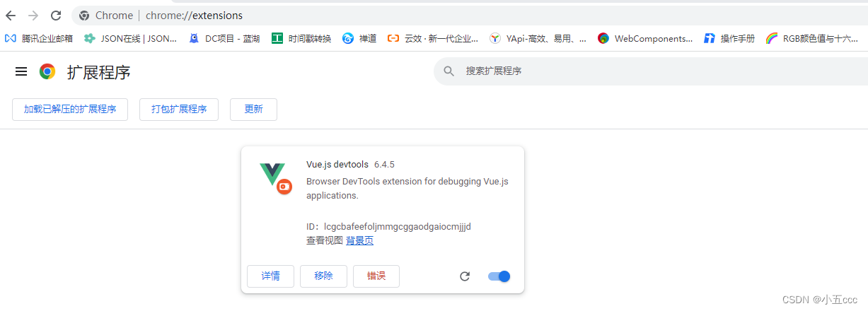
Task: Open the 禅道 bookmark
Action: [359, 39]
